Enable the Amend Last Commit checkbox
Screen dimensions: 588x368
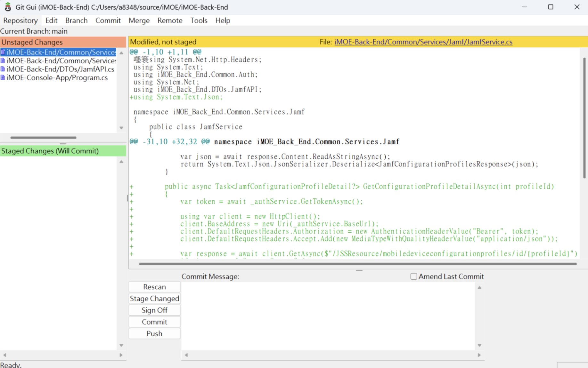coord(414,276)
